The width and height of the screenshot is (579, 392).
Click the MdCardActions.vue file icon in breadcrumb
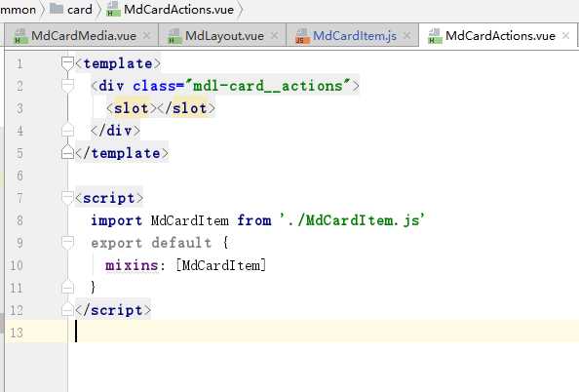pyautogui.click(x=113, y=9)
